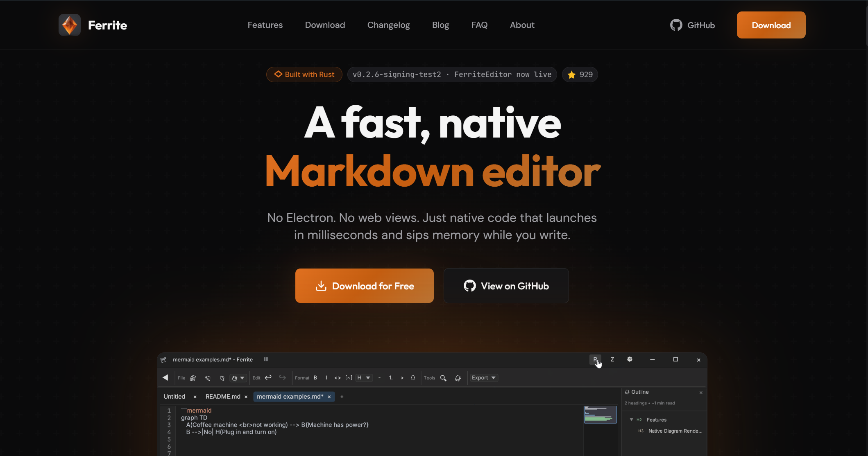The image size is (868, 456).
Task: Click the undo arrow in editor toolbar
Action: (x=268, y=377)
